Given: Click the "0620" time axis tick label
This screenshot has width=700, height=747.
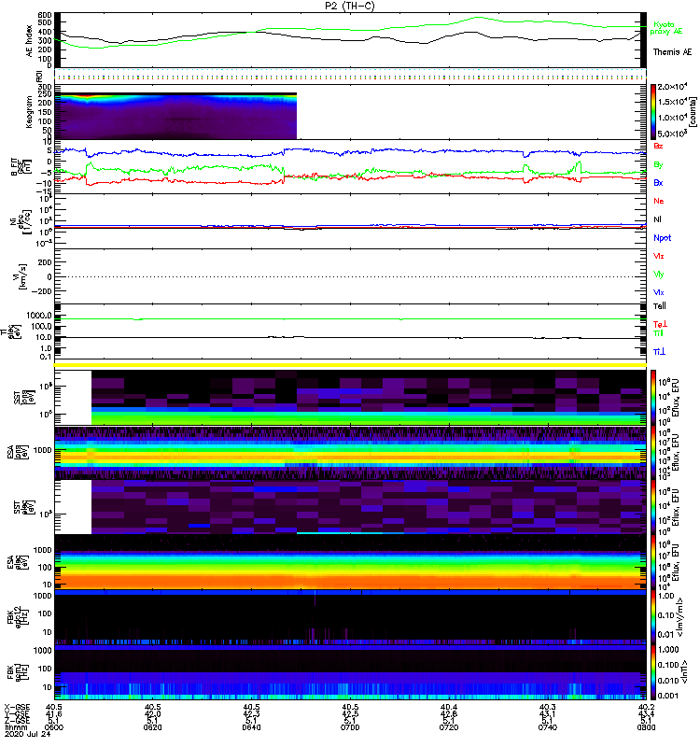Looking at the screenshot, I should click(x=152, y=727).
